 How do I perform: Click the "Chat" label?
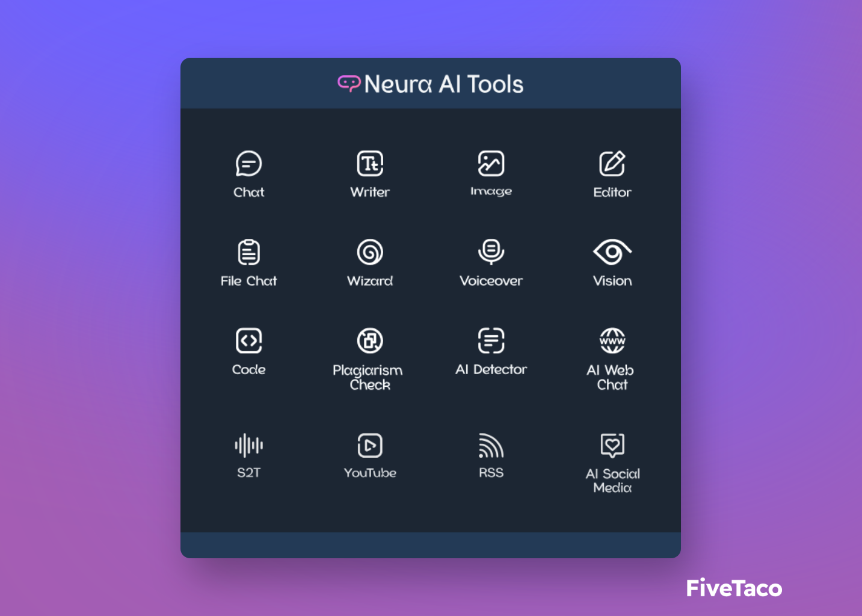coord(249,192)
